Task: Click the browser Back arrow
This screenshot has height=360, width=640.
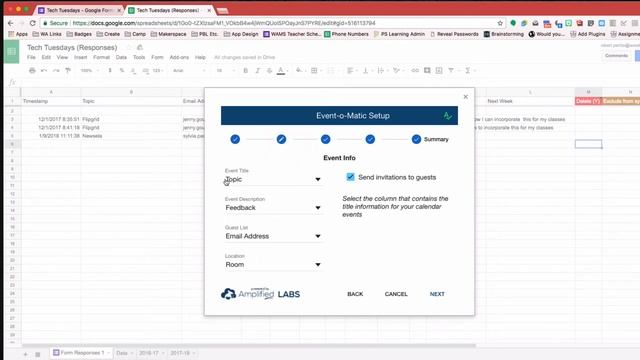Action: tap(11, 23)
